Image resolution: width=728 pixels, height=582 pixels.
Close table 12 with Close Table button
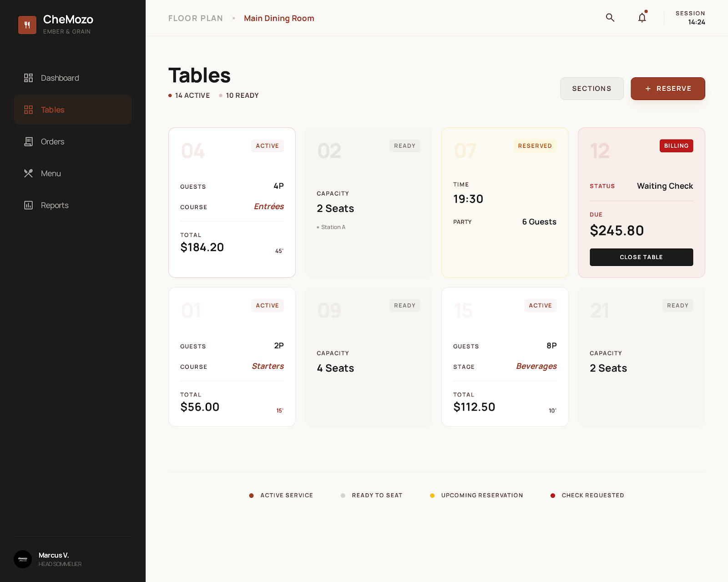641,257
